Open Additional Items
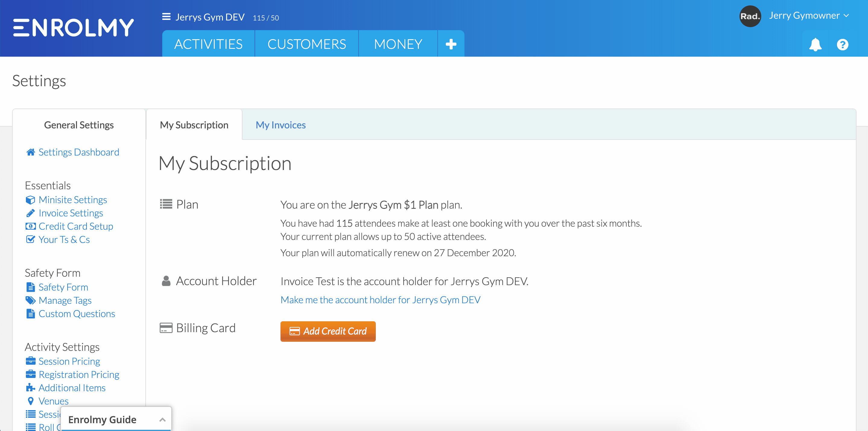Image resolution: width=868 pixels, height=431 pixels. pyautogui.click(x=72, y=388)
